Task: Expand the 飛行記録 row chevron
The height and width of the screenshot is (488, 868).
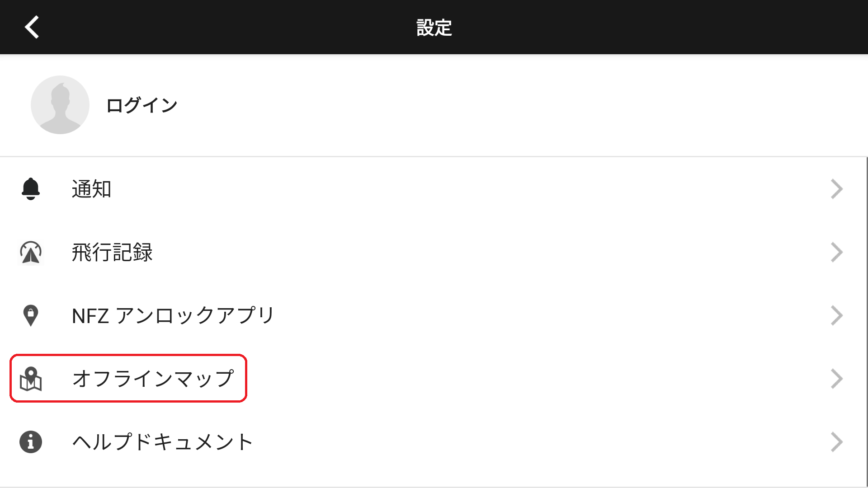Action: pyautogui.click(x=836, y=252)
